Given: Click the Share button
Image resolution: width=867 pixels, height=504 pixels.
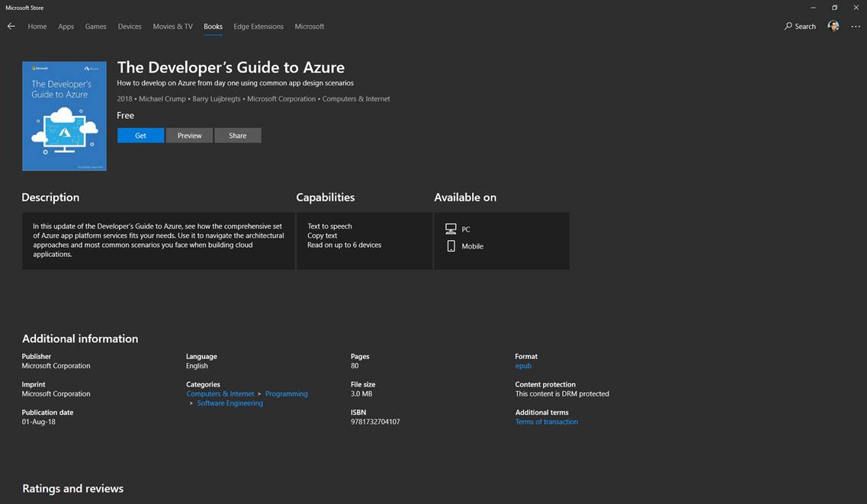Looking at the screenshot, I should (238, 136).
